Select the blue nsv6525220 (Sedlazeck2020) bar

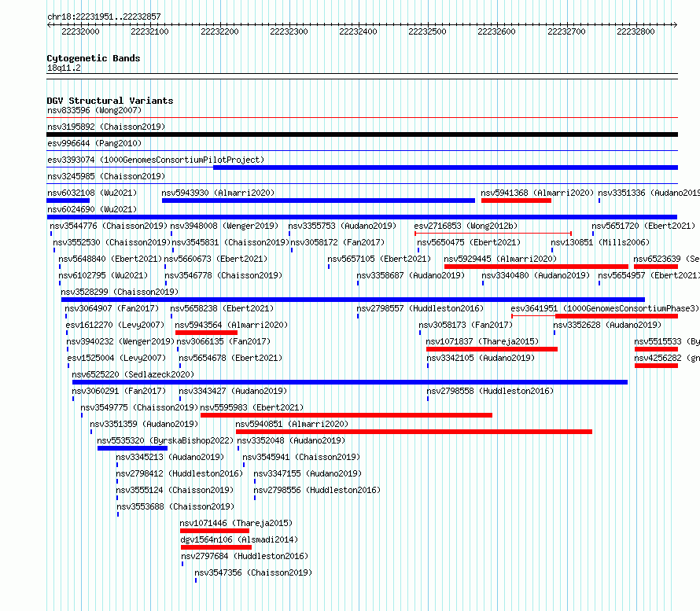[x=350, y=382]
